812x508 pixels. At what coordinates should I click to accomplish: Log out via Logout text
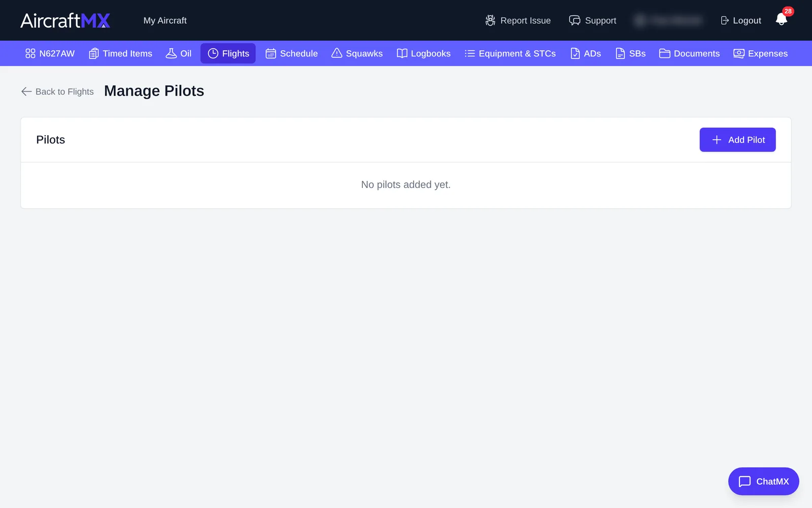[747, 20]
